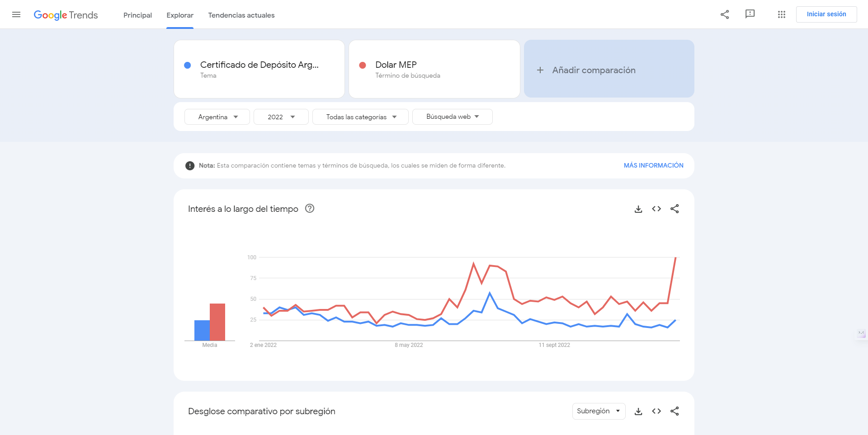Open embed code for subregion breakdown
This screenshot has width=868, height=435.
click(656, 411)
